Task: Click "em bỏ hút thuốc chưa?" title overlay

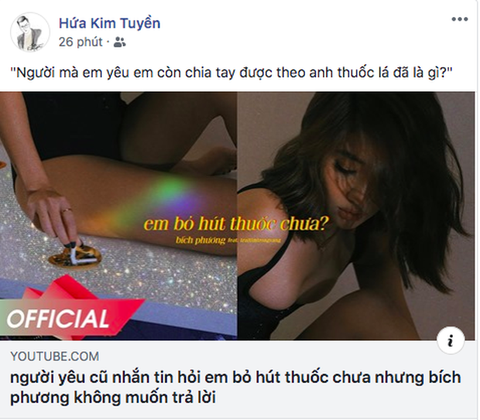Action: [236, 224]
